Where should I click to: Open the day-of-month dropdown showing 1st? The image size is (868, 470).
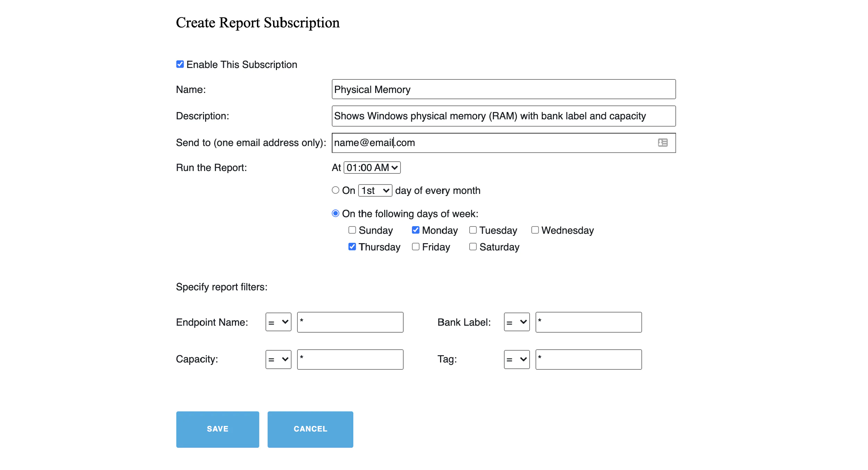click(375, 190)
